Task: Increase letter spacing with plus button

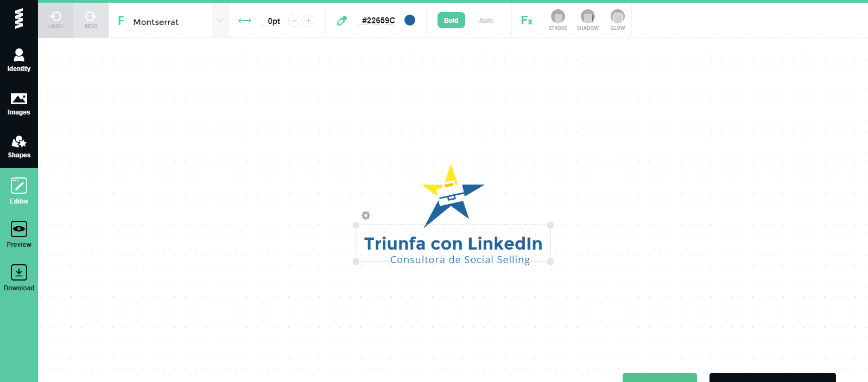Action: pyautogui.click(x=308, y=21)
